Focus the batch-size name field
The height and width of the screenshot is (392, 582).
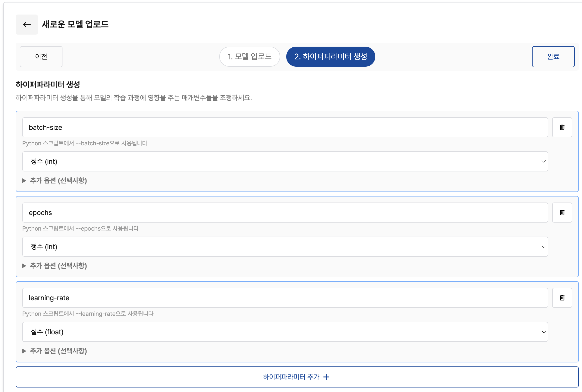click(x=285, y=127)
